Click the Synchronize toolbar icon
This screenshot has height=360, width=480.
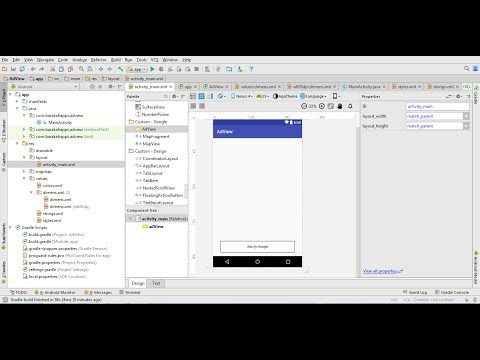click(22, 69)
